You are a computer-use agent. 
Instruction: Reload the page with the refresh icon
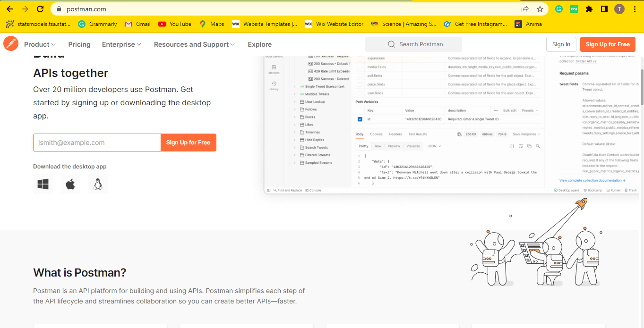pos(40,9)
